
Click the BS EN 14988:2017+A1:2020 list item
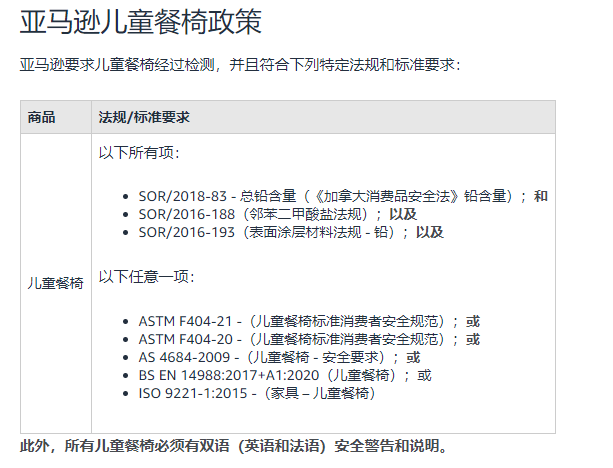[x=285, y=375]
